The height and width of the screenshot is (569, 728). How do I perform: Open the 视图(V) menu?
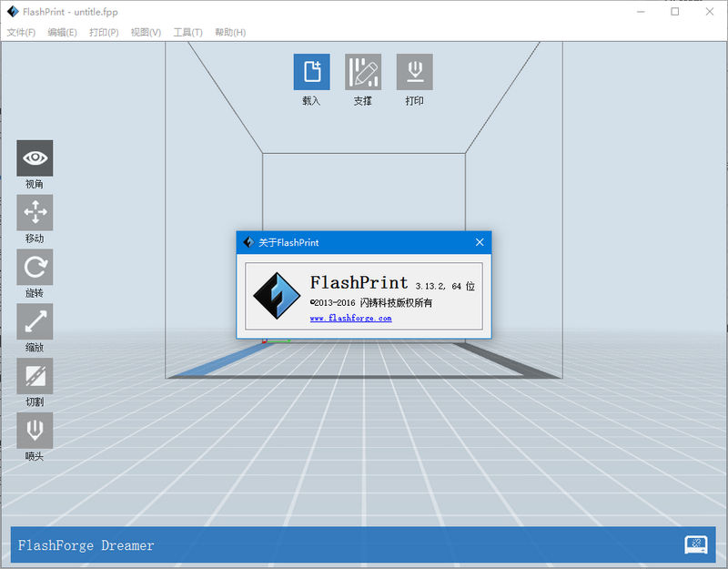pyautogui.click(x=146, y=32)
